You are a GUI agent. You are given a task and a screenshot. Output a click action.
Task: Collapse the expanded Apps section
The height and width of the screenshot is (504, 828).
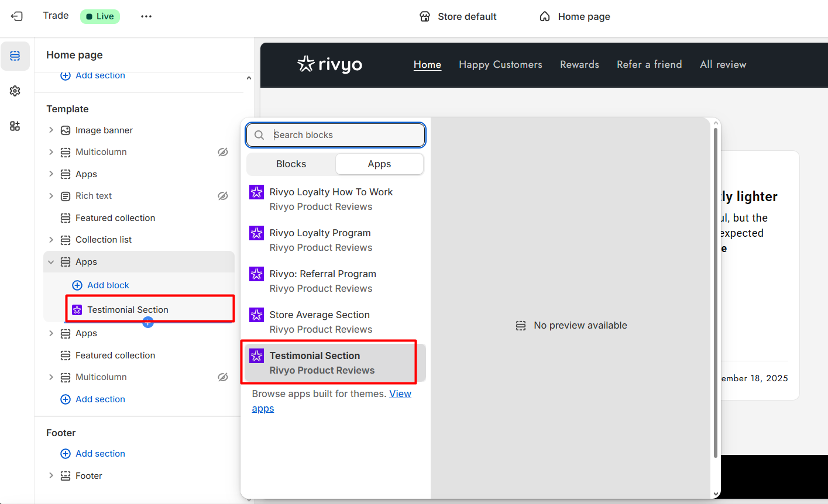(51, 262)
